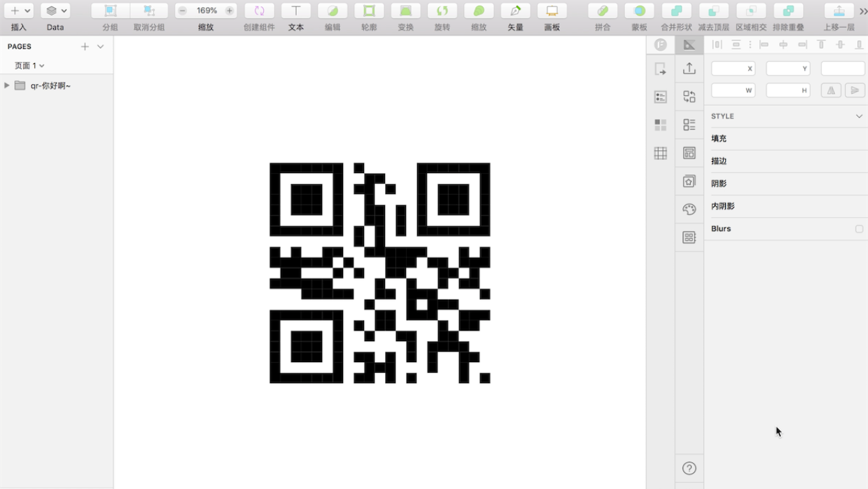The width and height of the screenshot is (868, 489).
Task: Click the 169% zoom value
Action: [x=206, y=11]
